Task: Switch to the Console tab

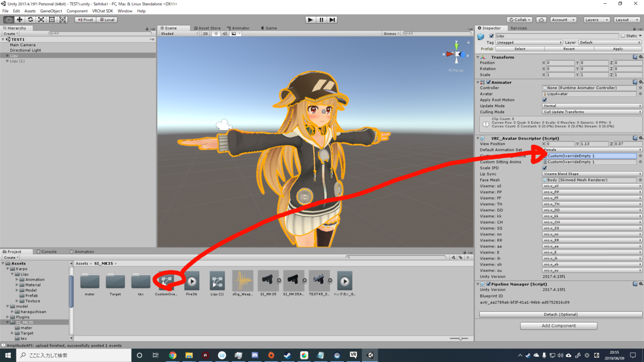Action: pos(47,252)
